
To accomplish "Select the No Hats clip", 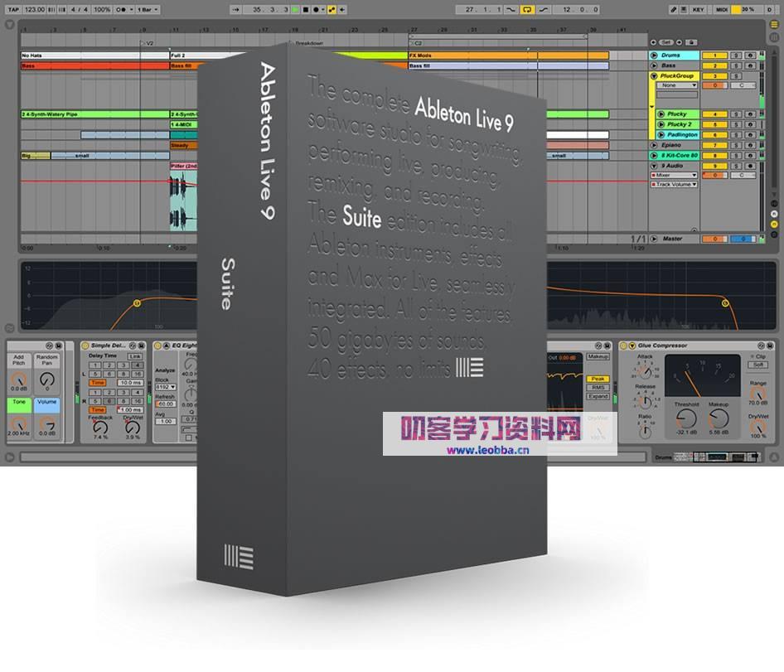I will (95, 56).
